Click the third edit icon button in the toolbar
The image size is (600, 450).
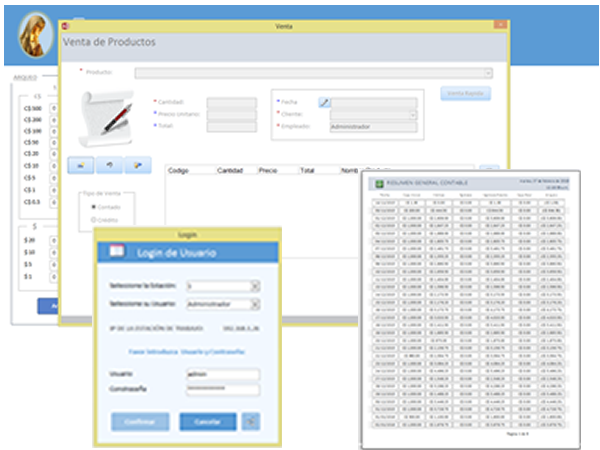tap(137, 164)
